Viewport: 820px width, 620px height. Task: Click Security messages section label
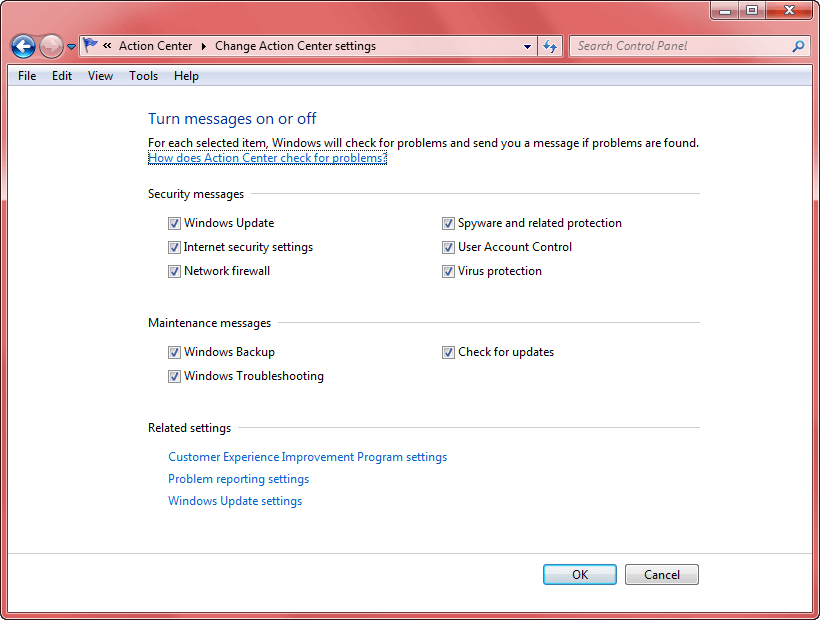pyautogui.click(x=196, y=194)
